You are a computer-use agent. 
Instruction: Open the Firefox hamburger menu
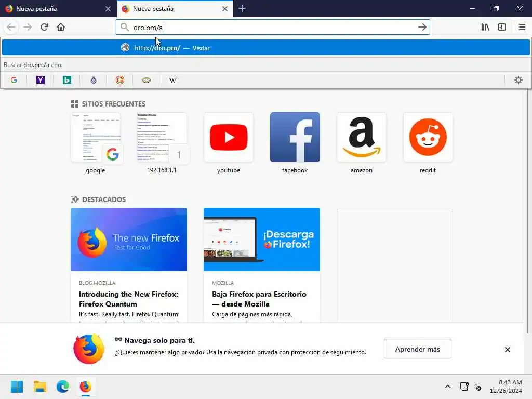pos(522,27)
